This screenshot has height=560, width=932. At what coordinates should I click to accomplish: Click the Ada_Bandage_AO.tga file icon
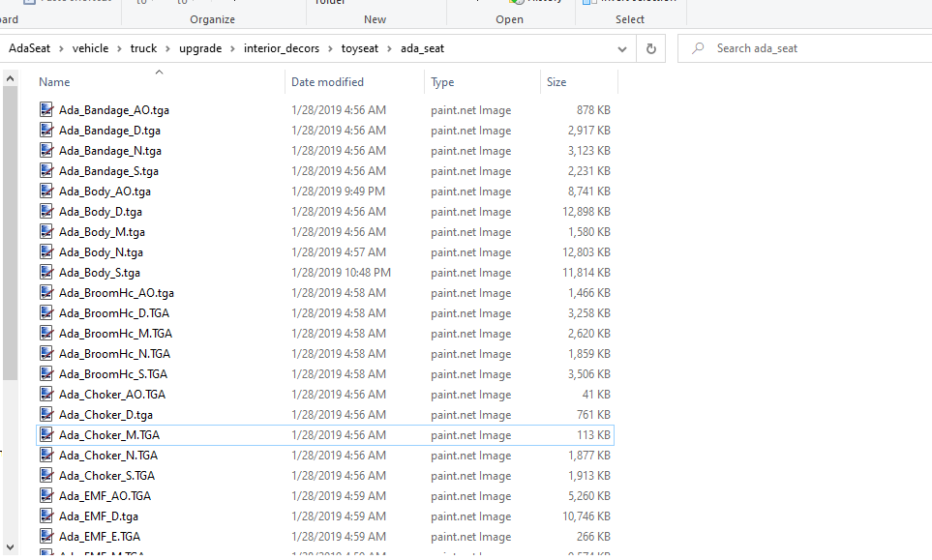[x=46, y=109]
